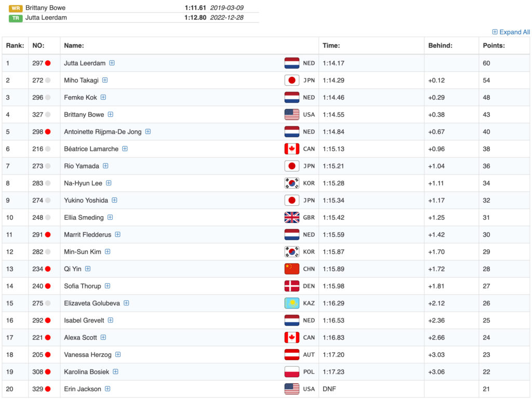Click the yellow WR world record badge

pos(16,8)
